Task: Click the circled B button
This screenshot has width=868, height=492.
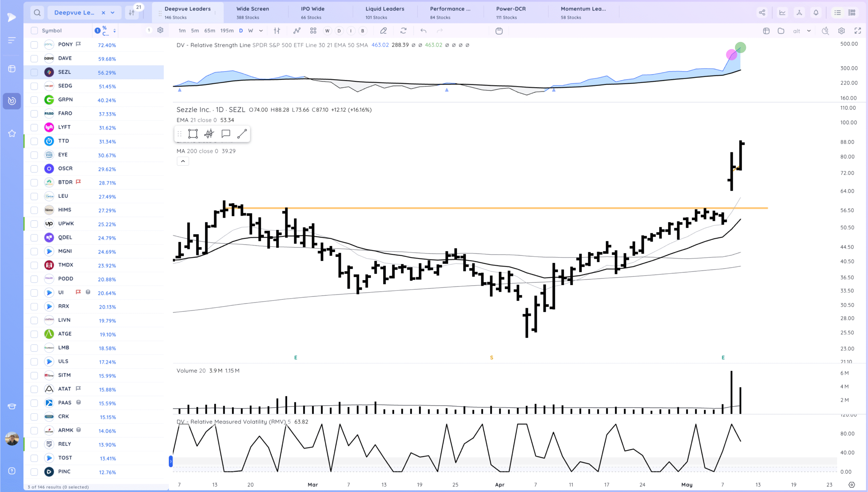Action: point(362,31)
